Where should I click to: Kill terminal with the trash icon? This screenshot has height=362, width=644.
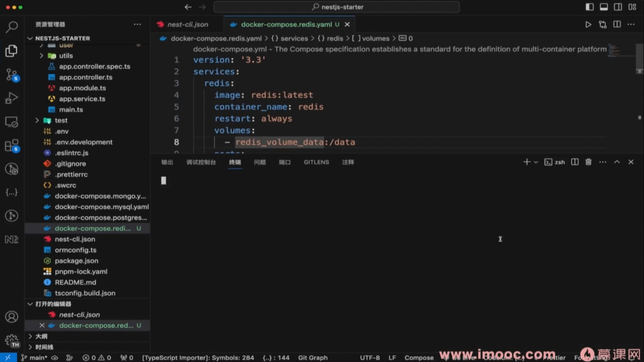(589, 162)
